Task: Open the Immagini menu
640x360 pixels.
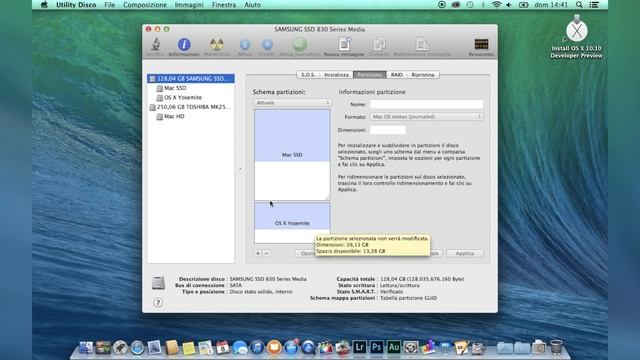Action: [x=189, y=5]
